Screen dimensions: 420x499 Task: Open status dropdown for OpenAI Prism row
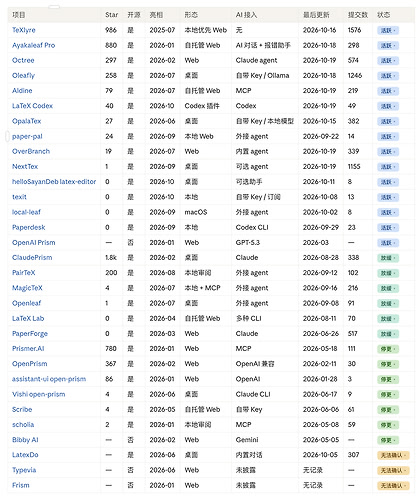pyautogui.click(x=388, y=243)
